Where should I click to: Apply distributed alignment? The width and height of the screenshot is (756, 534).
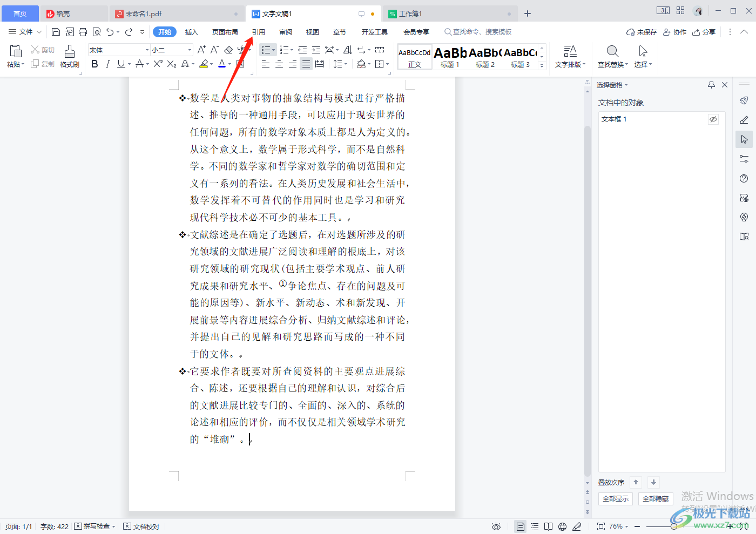[x=320, y=64]
